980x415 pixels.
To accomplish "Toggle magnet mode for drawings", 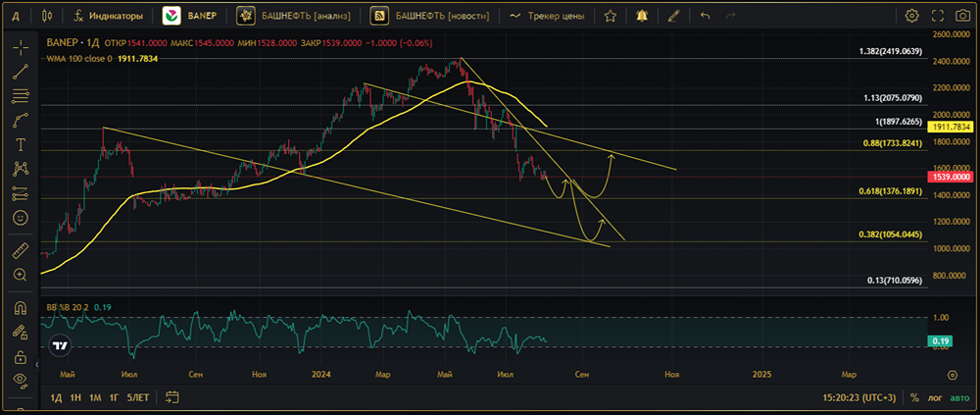I will tap(21, 307).
